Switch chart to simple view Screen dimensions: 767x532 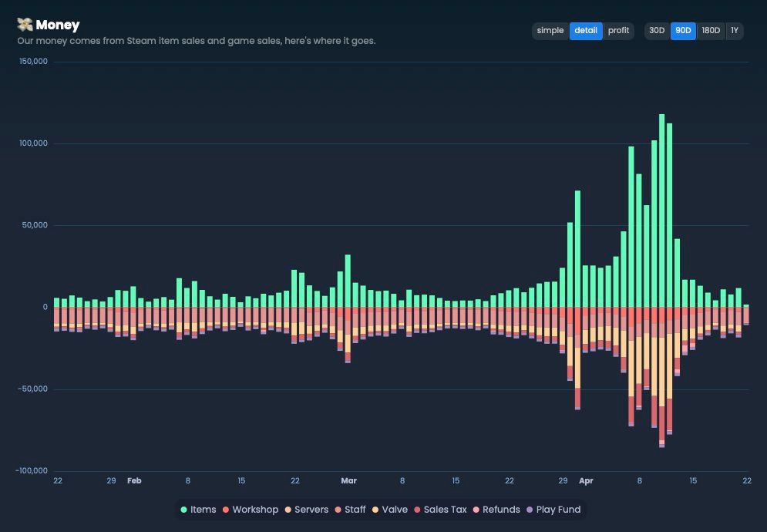(x=550, y=31)
